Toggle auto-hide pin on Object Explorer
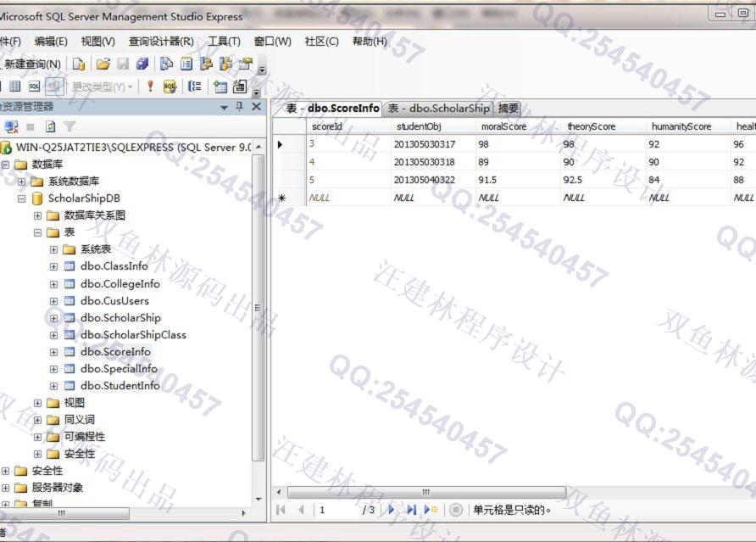Screen dimensions: 756x542 coord(240,107)
